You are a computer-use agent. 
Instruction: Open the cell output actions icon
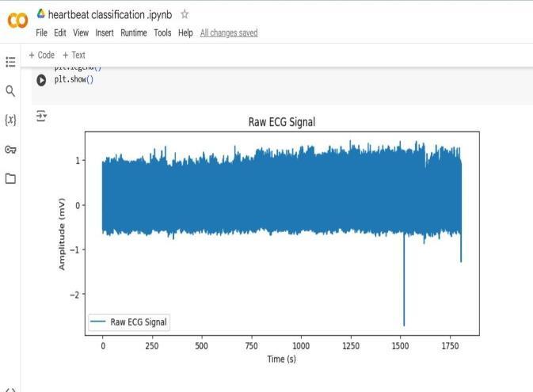pos(41,116)
